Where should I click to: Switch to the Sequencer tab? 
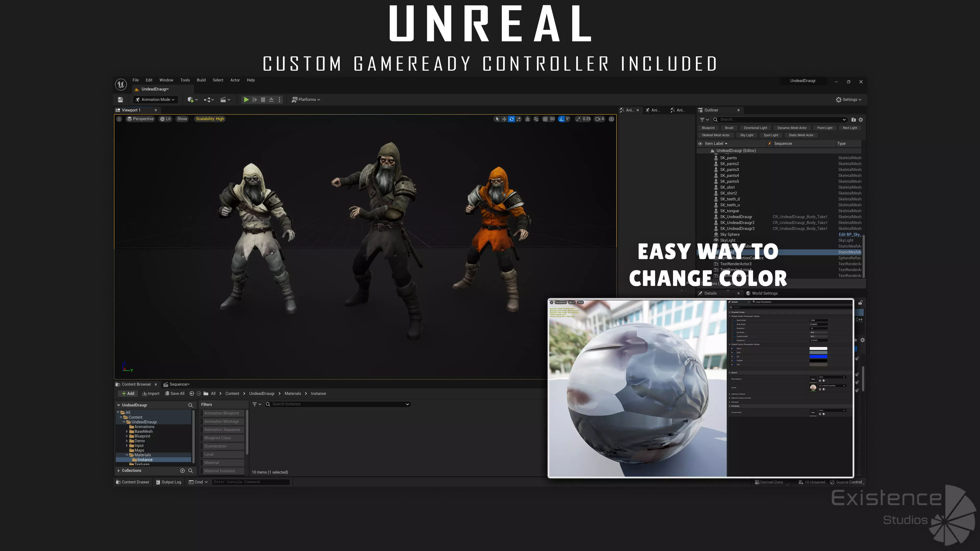tap(177, 384)
